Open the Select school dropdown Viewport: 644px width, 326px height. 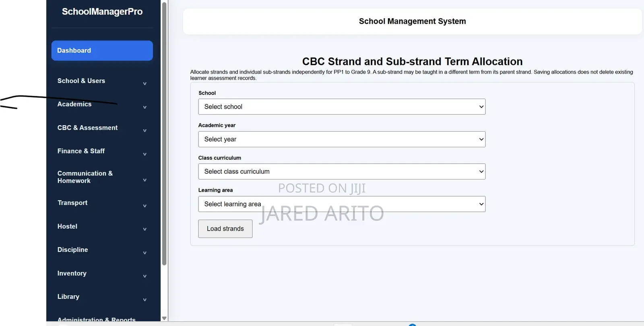point(342,107)
